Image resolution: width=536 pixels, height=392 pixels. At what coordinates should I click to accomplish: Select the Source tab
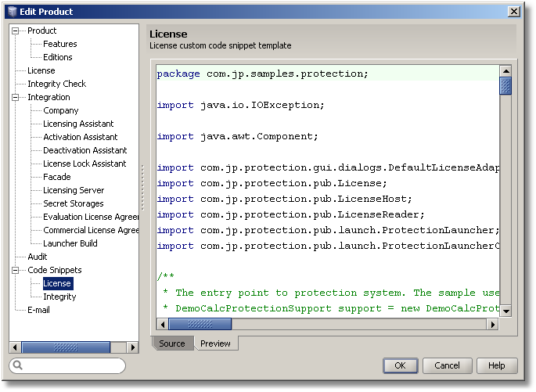coord(172,343)
